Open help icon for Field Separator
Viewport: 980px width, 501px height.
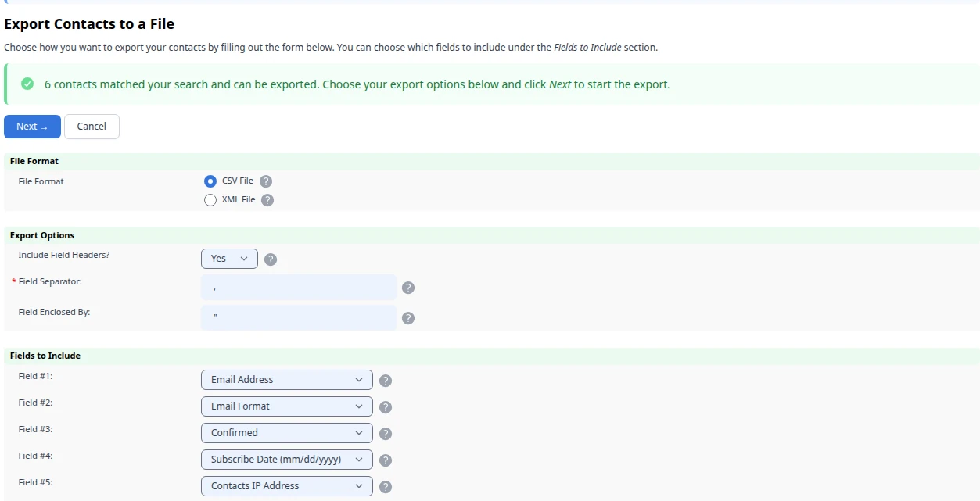click(x=408, y=288)
